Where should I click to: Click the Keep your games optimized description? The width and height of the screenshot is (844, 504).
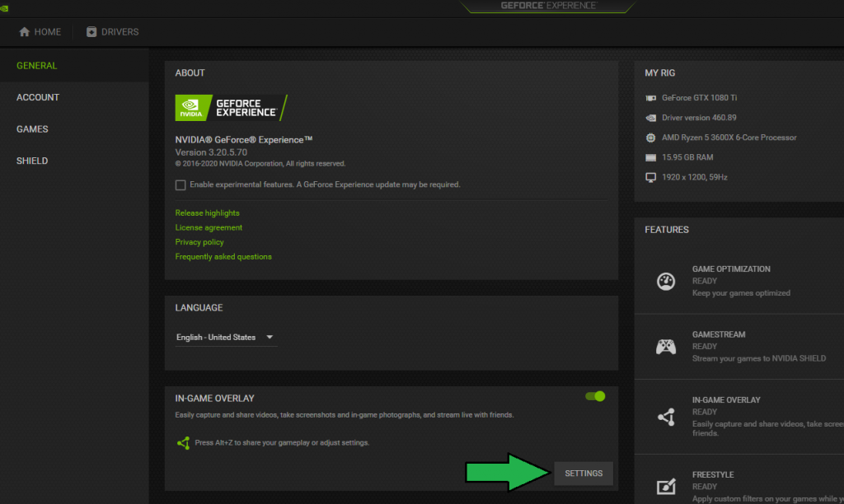(741, 293)
